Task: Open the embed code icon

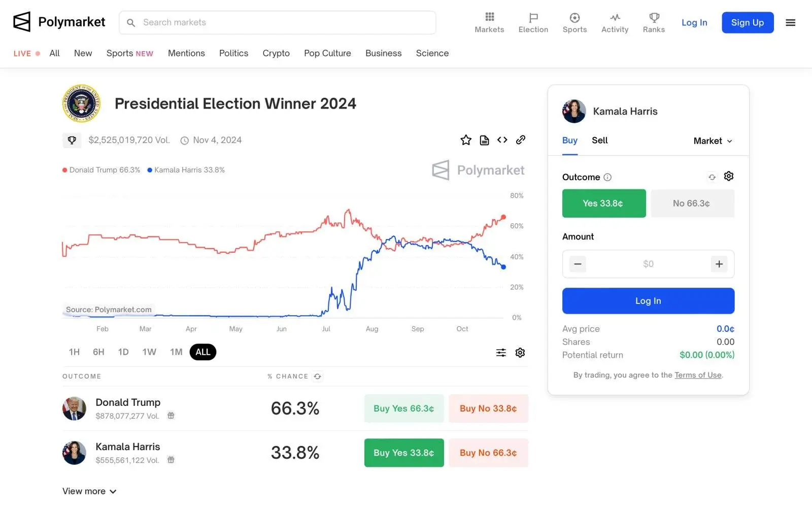Action: pos(502,140)
